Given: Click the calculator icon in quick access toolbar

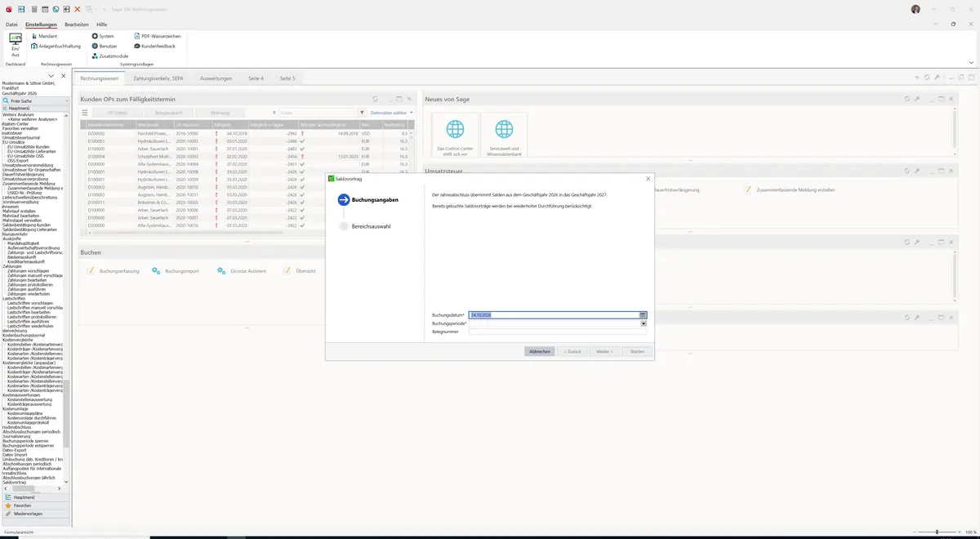Looking at the screenshot, I should click(35, 9).
